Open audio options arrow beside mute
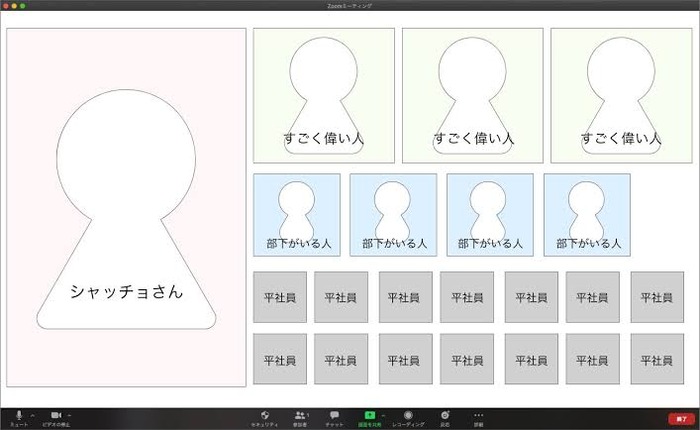This screenshot has width=700, height=430. [33, 415]
